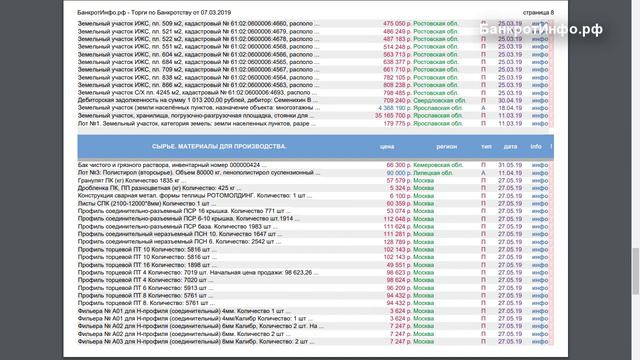Click region 'Свердловская обл.'
Viewport: 640px width, 360px height.
point(440,100)
